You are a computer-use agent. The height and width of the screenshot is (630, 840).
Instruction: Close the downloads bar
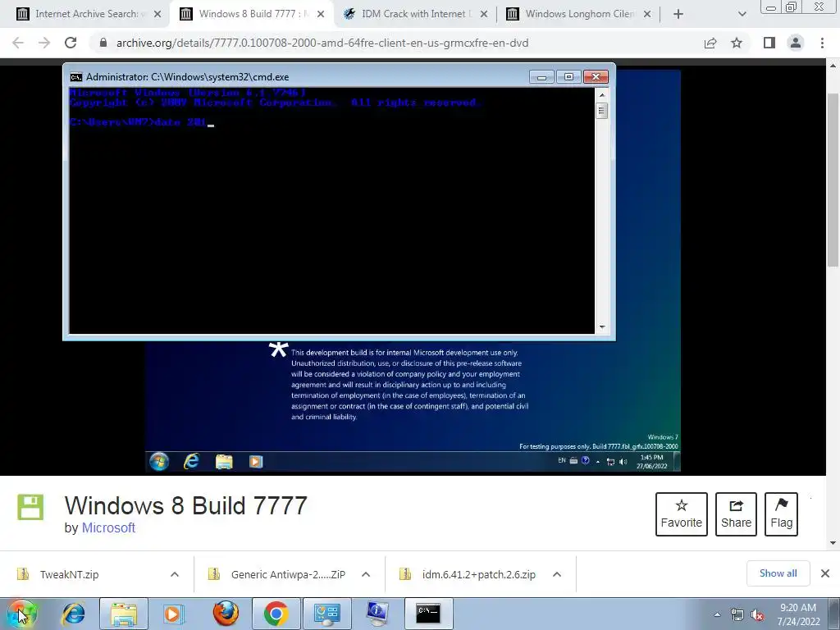[825, 573]
